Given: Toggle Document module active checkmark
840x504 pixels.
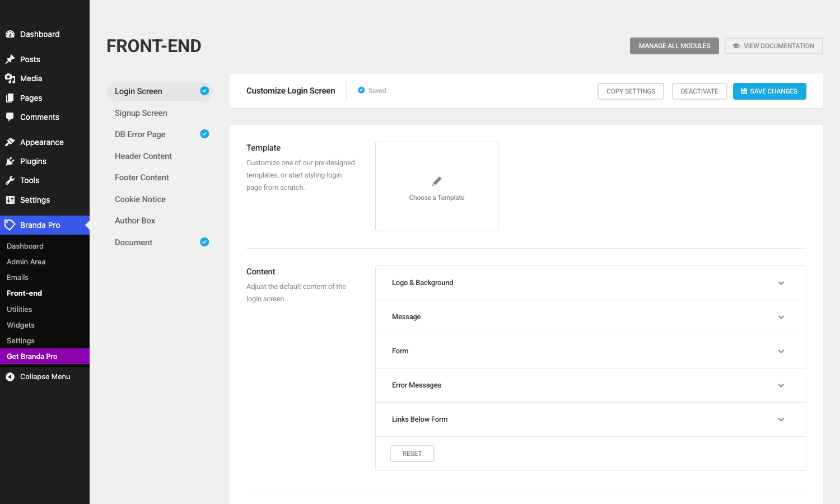Looking at the screenshot, I should click(x=204, y=242).
